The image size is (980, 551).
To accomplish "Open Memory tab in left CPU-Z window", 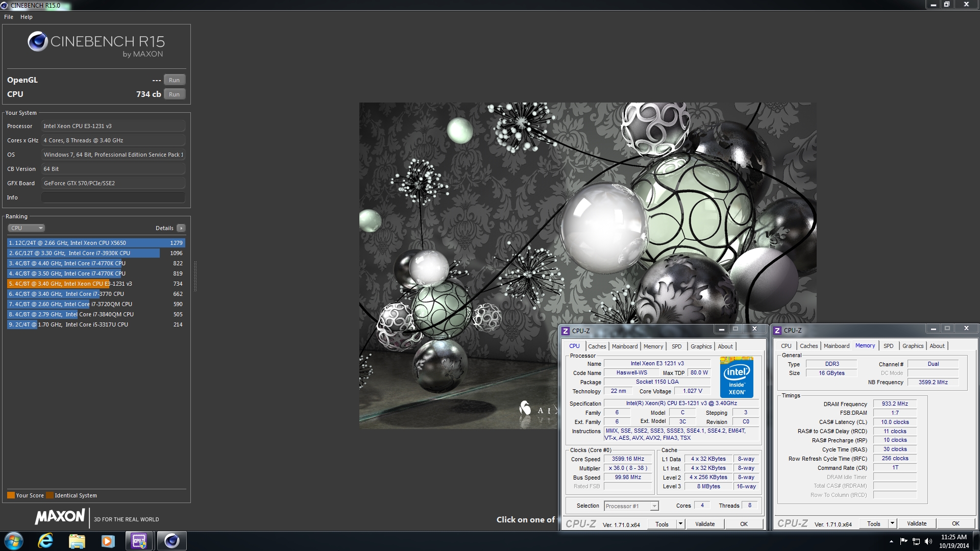I will [653, 346].
